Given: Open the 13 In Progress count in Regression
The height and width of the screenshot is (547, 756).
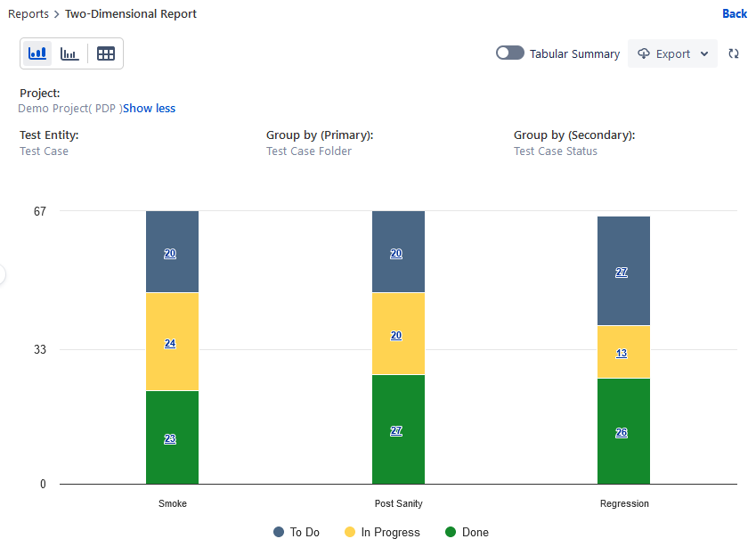Looking at the screenshot, I should 622,353.
